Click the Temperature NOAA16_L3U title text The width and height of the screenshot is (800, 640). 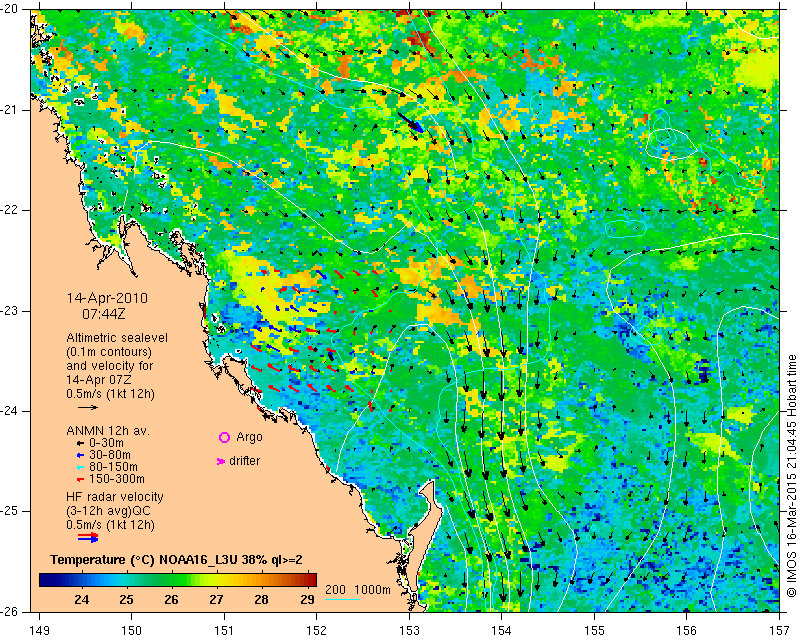[x=176, y=560]
